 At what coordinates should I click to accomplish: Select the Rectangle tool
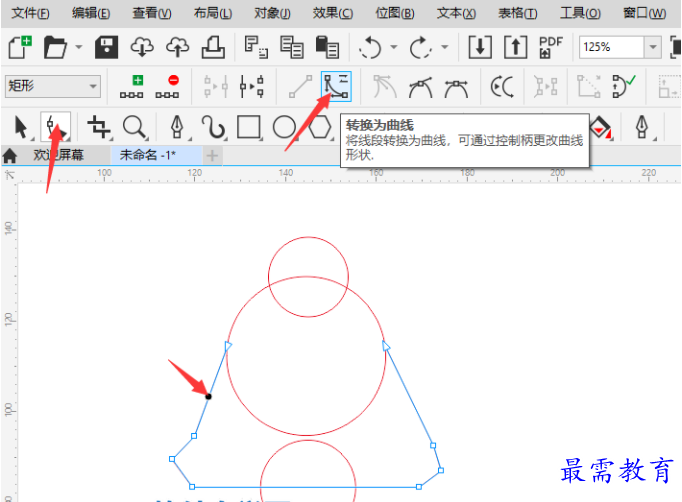pos(249,127)
